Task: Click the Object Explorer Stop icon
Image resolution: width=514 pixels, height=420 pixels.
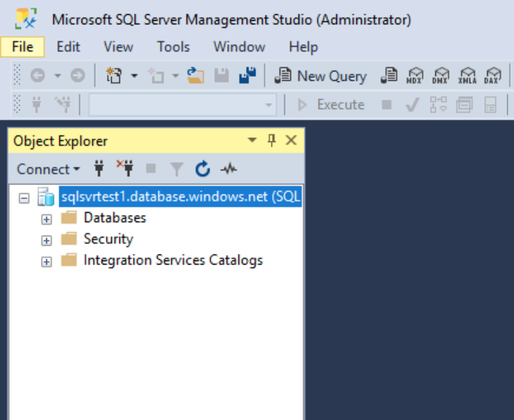Action: click(151, 169)
